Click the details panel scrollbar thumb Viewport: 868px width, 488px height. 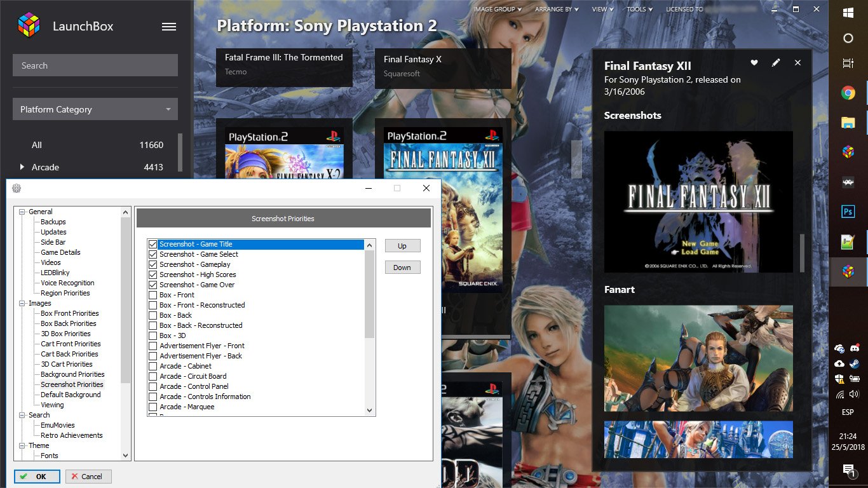(802, 252)
